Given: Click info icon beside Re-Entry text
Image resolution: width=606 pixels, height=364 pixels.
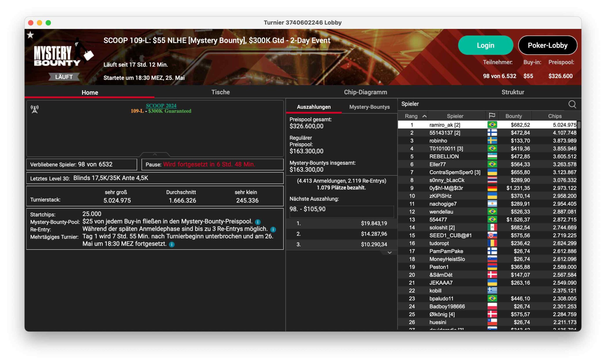Looking at the screenshot, I should (x=273, y=229).
